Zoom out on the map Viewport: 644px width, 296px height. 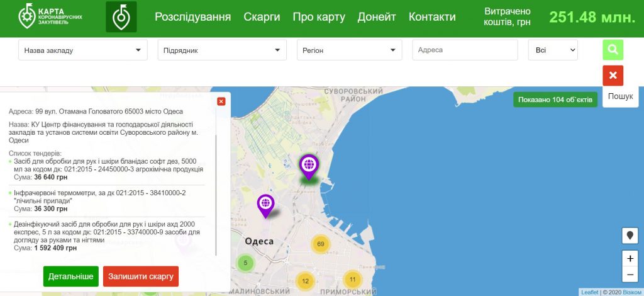(x=630, y=274)
